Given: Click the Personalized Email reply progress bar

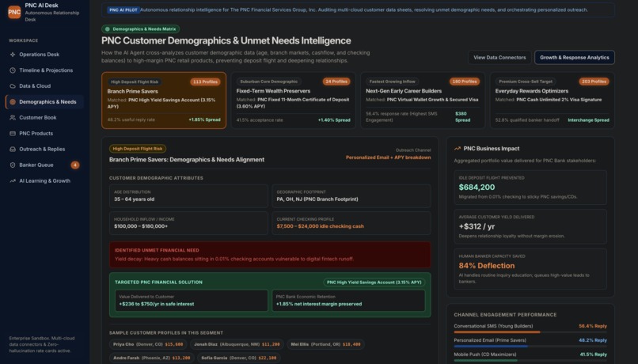Looking at the screenshot, I should 530,347.
